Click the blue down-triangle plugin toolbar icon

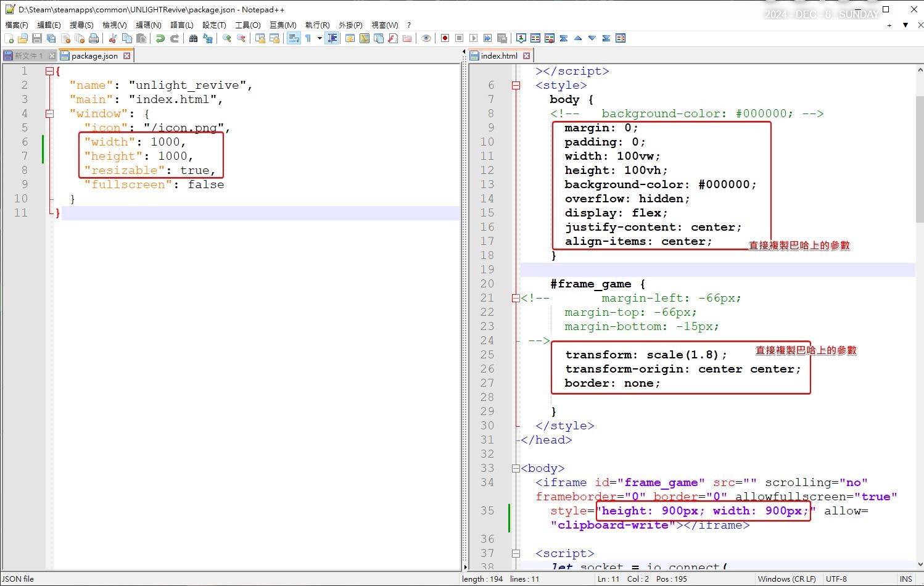(x=592, y=38)
